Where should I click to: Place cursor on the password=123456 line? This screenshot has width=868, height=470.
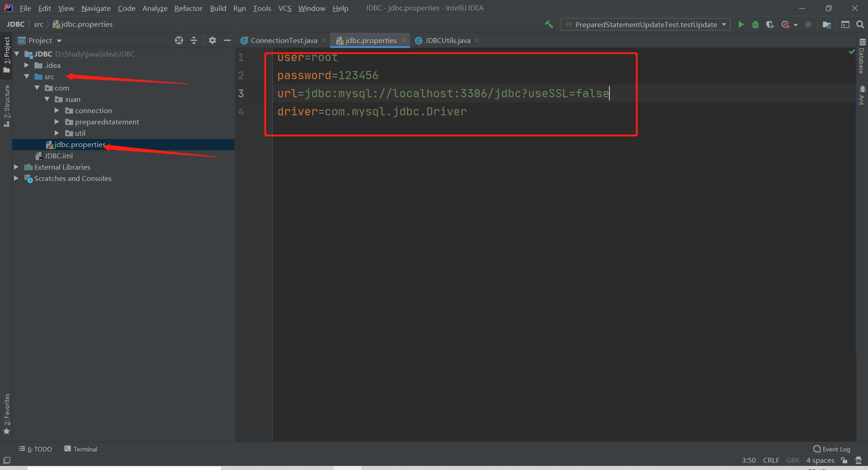[x=328, y=76]
